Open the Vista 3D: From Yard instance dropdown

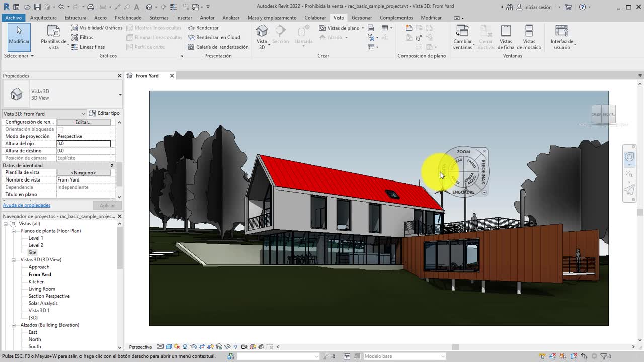click(x=44, y=114)
